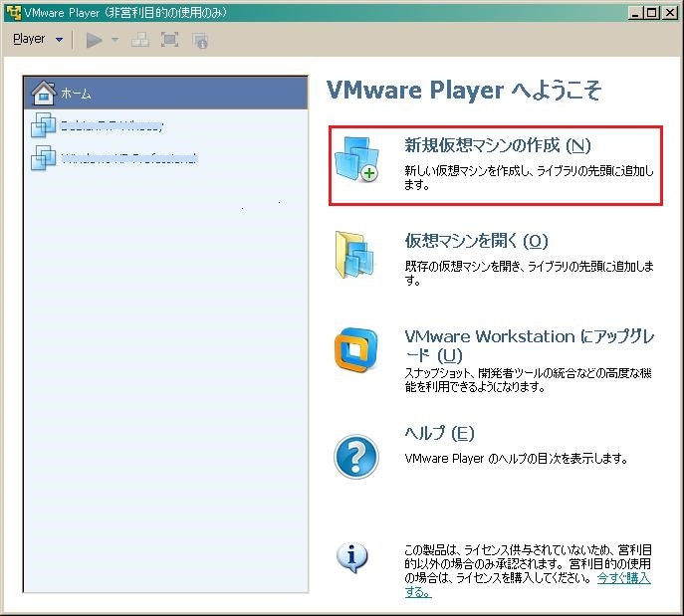
Task: Click the Unity mode toolbar icon
Action: coord(200,41)
